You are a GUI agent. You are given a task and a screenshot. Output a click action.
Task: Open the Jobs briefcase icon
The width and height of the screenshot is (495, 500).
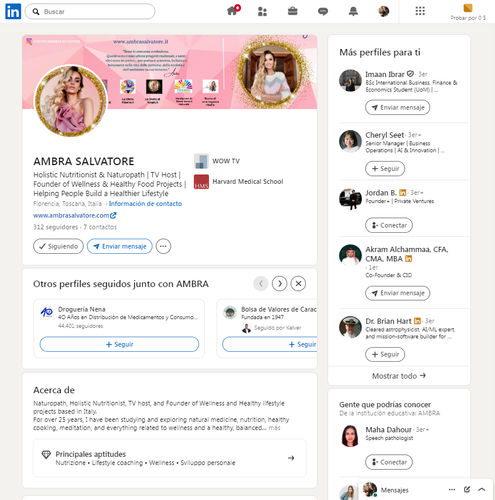293,12
